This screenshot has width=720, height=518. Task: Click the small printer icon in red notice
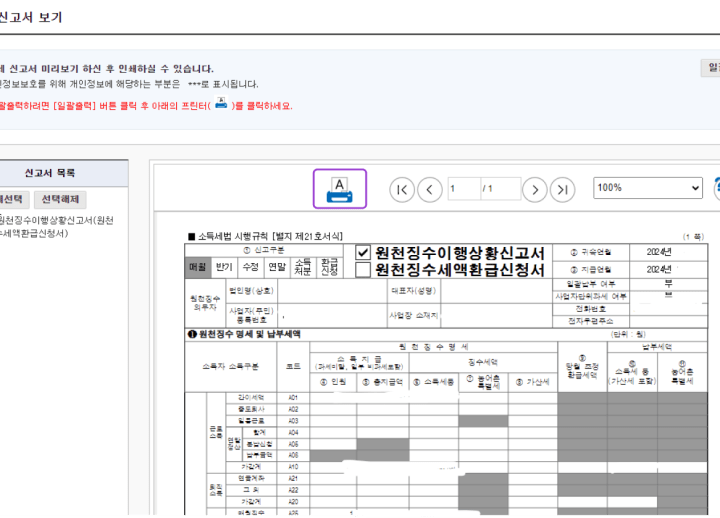[x=221, y=103]
